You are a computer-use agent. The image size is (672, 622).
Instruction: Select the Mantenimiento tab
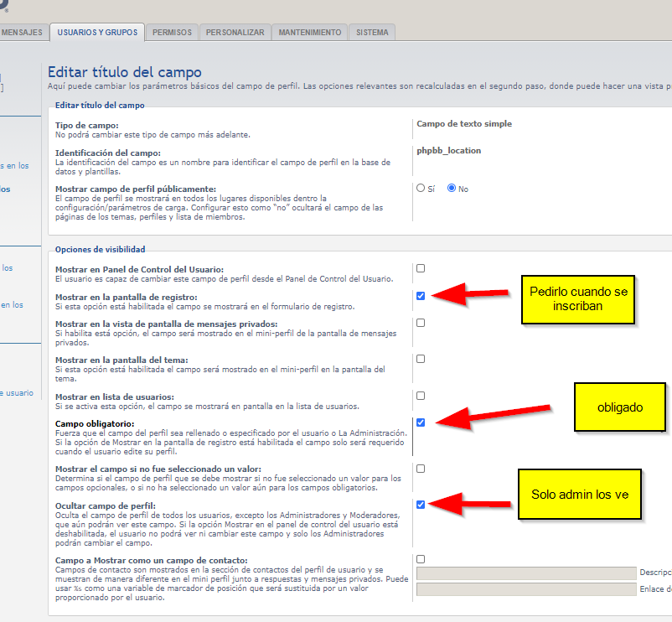pos(310,33)
